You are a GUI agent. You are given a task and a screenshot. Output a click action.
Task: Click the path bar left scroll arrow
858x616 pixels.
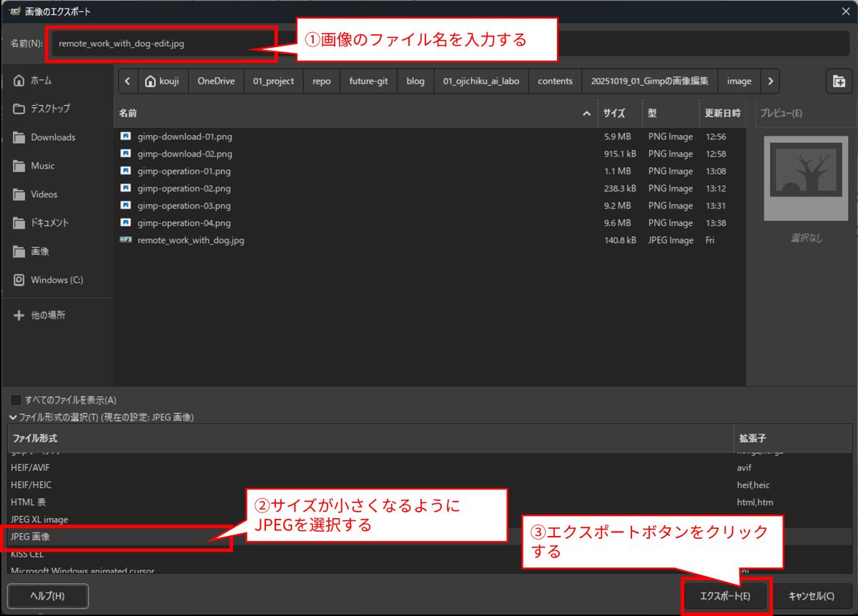pyautogui.click(x=127, y=81)
